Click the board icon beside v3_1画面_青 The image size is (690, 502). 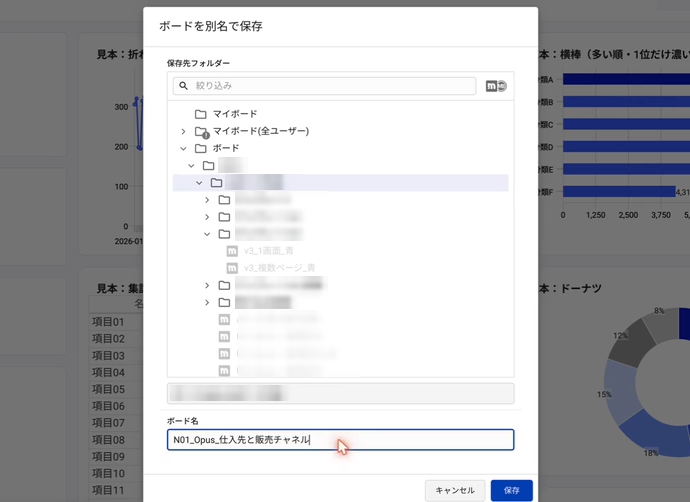click(232, 251)
